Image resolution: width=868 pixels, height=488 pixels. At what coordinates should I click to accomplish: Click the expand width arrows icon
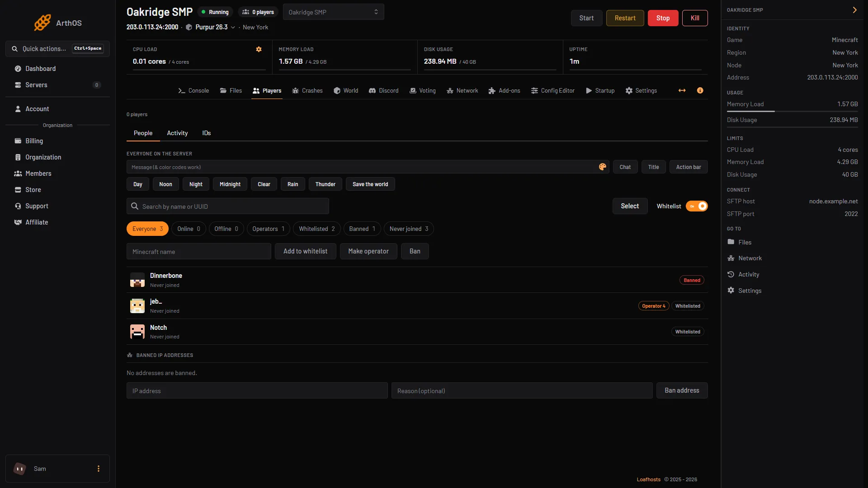(682, 90)
